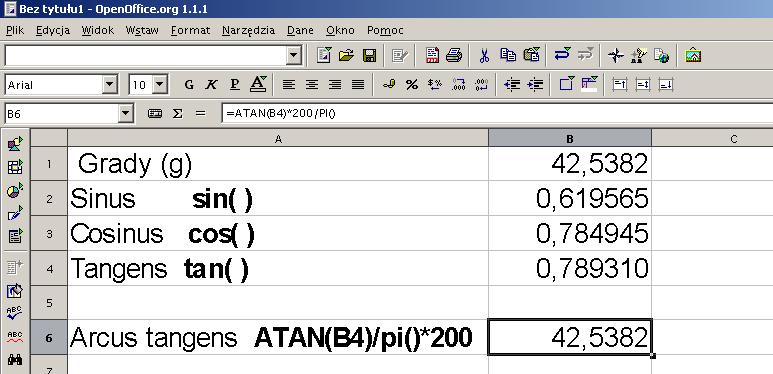Click the Decrease indent icon
Screen dimensions: 773x374
[x=512, y=85]
